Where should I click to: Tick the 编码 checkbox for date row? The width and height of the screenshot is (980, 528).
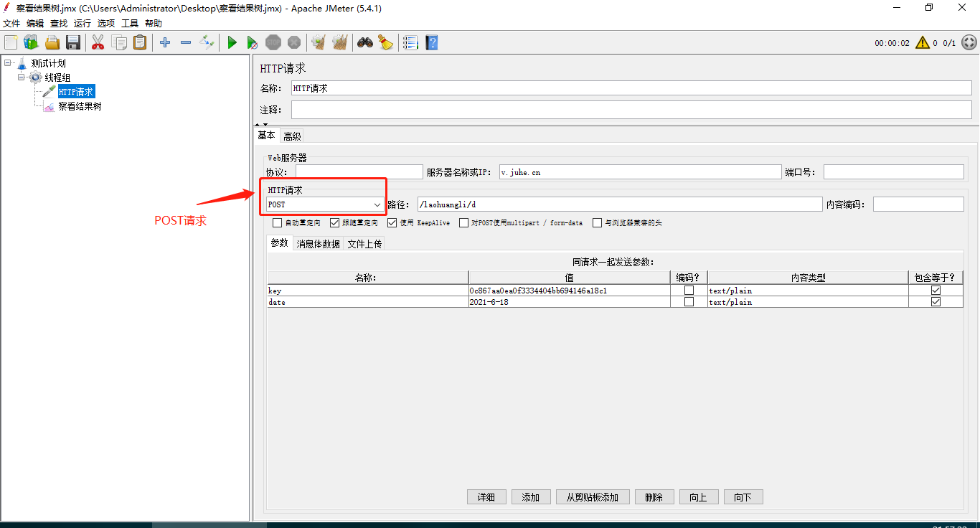(689, 302)
